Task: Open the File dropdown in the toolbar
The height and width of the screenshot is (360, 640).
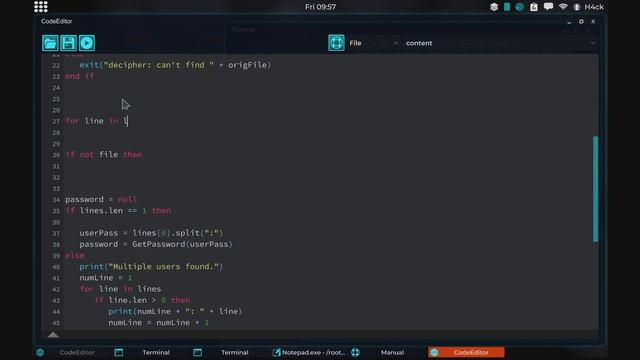Action: click(x=373, y=43)
